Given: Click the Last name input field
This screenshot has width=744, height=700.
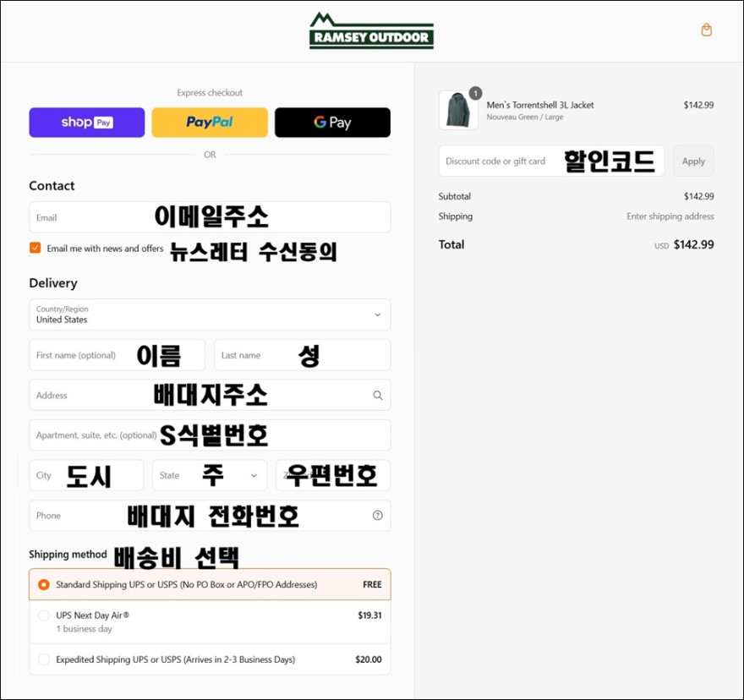Looking at the screenshot, I should (303, 355).
